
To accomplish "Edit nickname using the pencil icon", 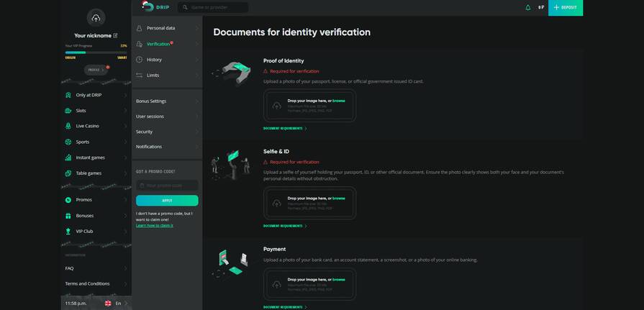I will [115, 35].
